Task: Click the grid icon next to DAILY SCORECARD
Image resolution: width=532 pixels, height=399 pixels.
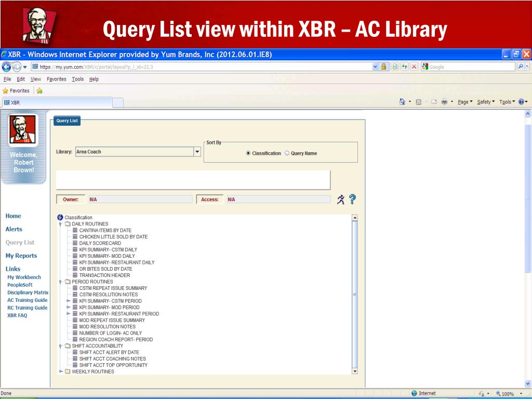Action: [75, 243]
